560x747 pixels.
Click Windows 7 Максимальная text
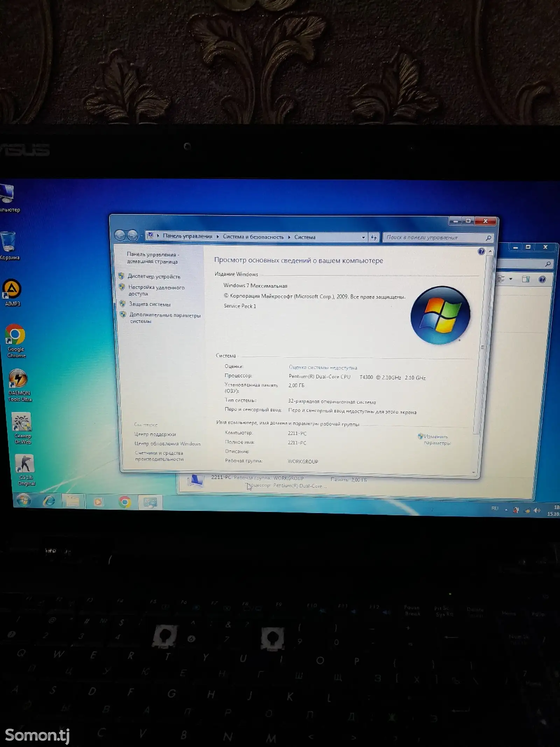255,286
